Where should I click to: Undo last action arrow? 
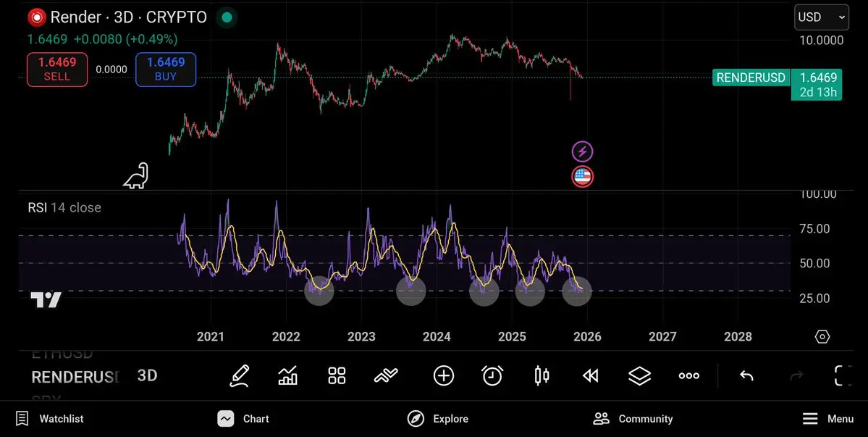tap(747, 376)
